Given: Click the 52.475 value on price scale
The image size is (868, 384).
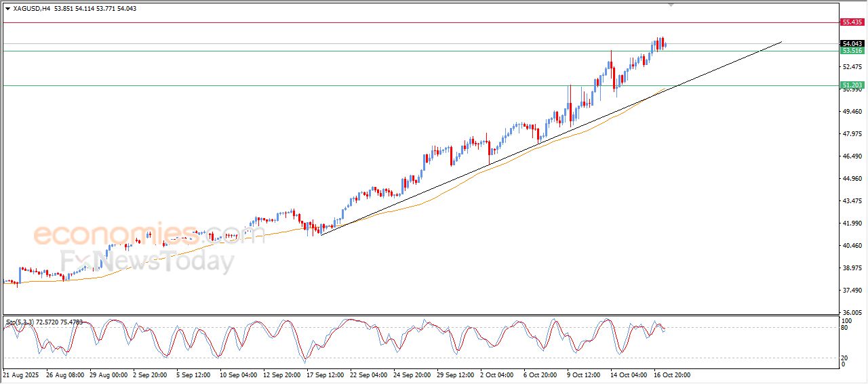Looking at the screenshot, I should tap(851, 67).
